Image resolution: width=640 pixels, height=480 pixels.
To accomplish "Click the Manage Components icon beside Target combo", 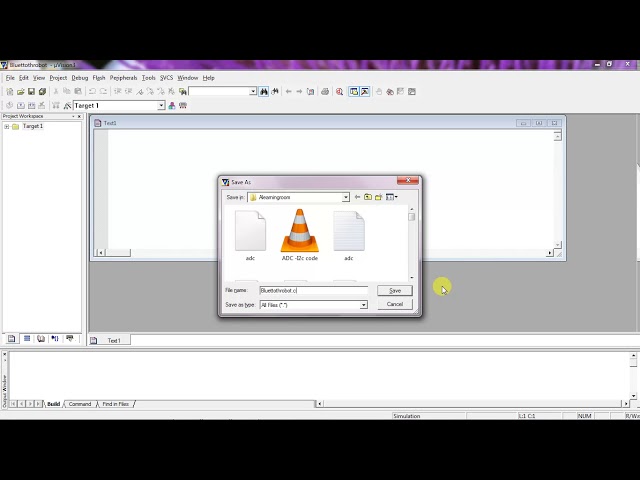I will pos(172,106).
